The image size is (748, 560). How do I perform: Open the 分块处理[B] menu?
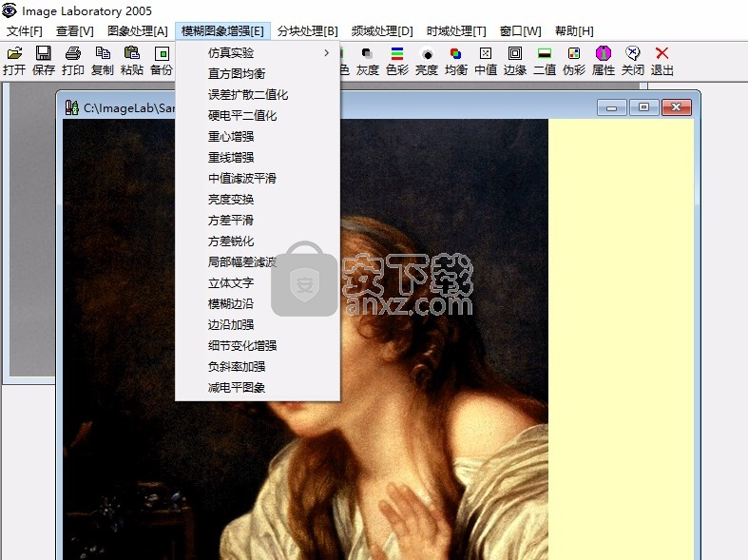click(308, 31)
